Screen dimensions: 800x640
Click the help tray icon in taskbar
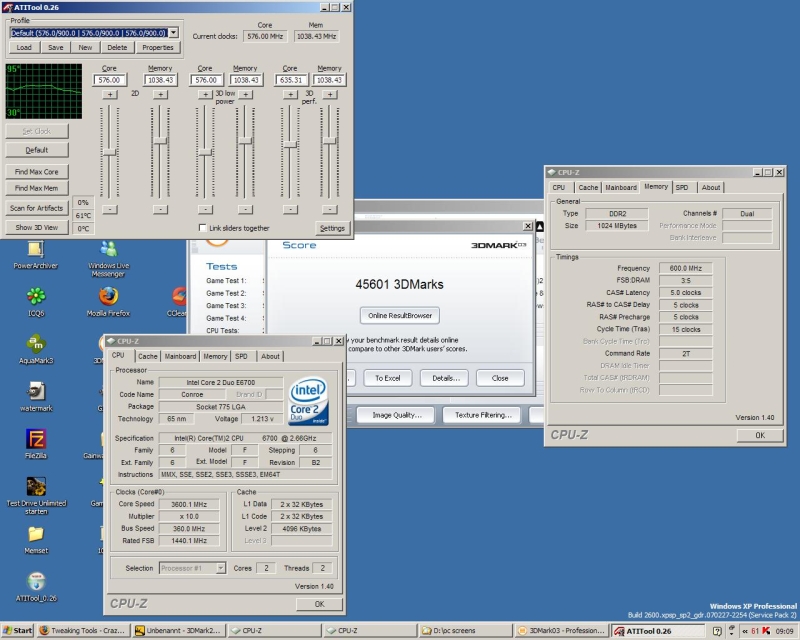(x=717, y=631)
